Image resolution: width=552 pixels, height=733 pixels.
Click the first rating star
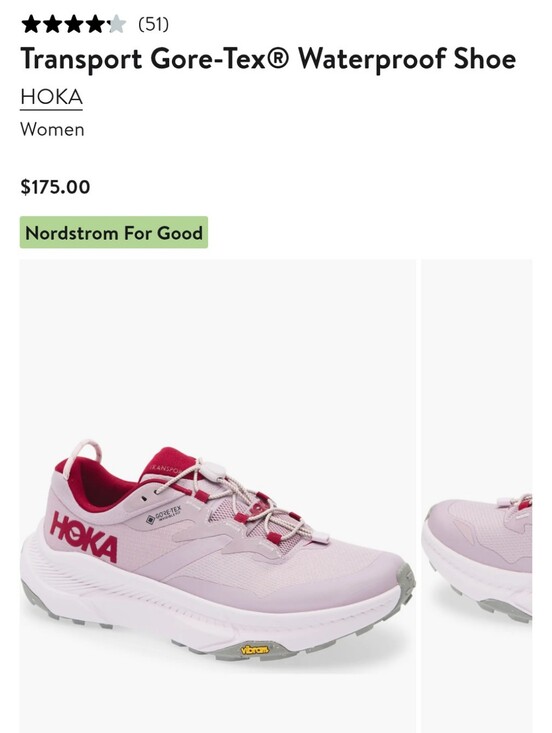31,24
